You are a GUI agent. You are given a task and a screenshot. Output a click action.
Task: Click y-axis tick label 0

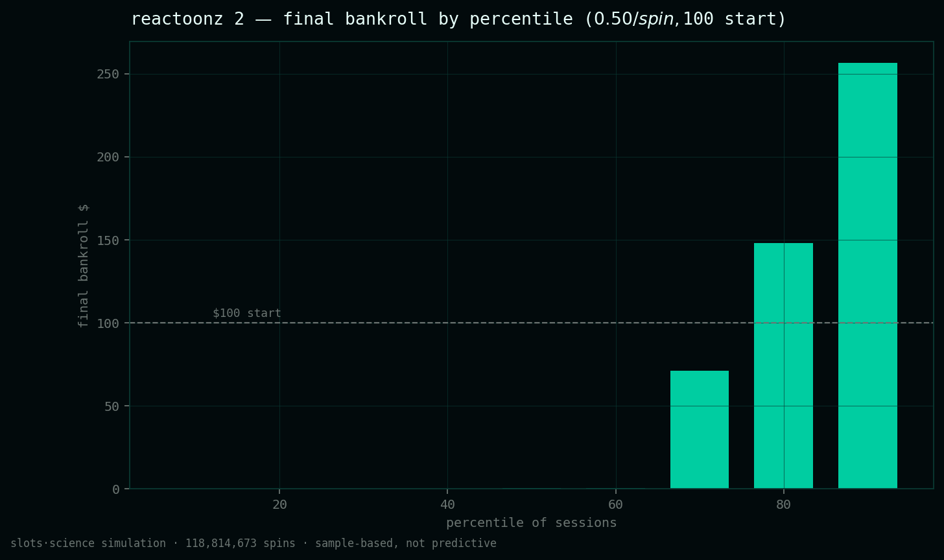[116, 489]
